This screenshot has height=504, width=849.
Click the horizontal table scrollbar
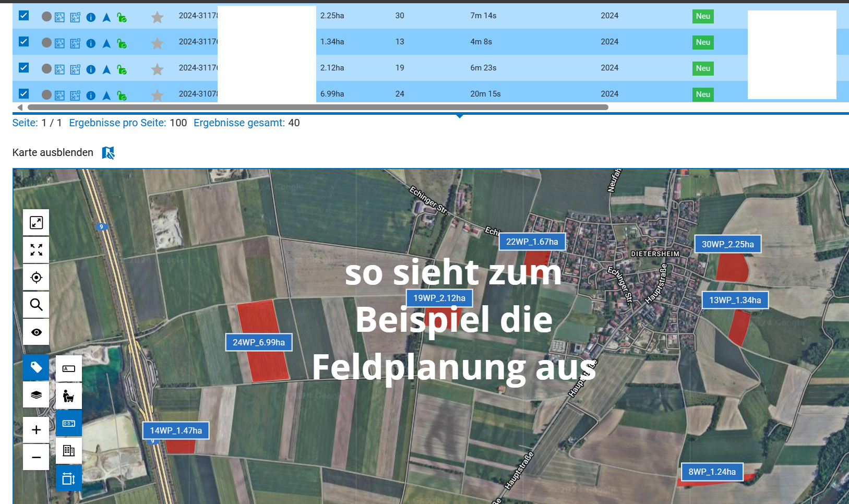click(318, 107)
